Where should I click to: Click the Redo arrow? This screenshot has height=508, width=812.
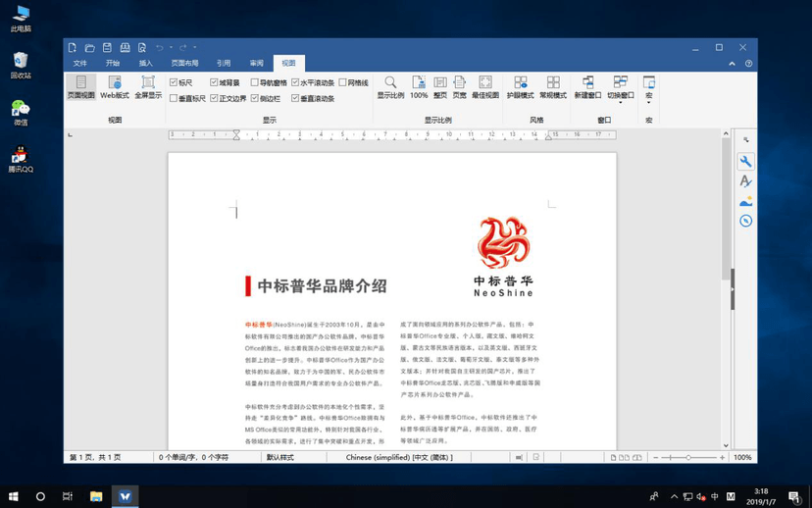pyautogui.click(x=182, y=48)
